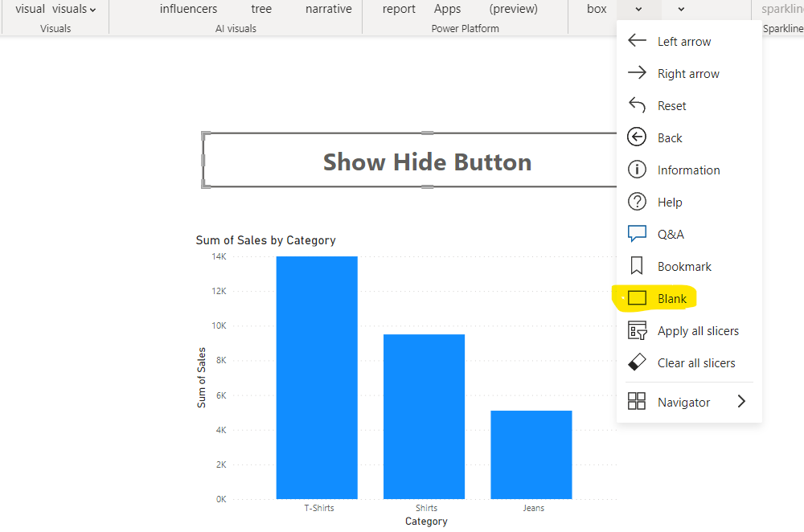Click the (preview) ribbon item
Image resolution: width=804 pixels, height=532 pixels.
coord(513,9)
